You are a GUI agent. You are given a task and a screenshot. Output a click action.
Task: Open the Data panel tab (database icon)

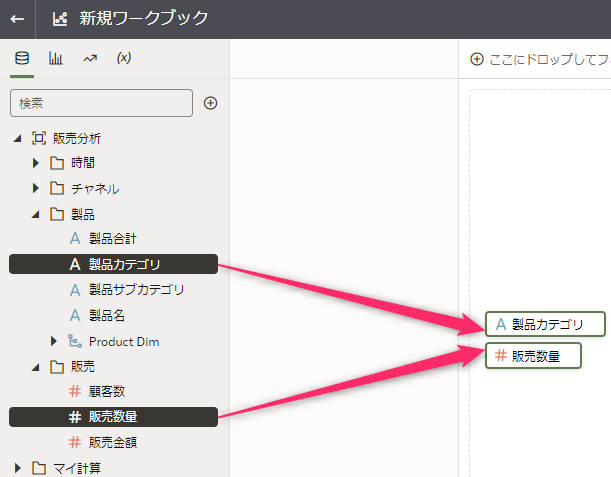coord(22,58)
